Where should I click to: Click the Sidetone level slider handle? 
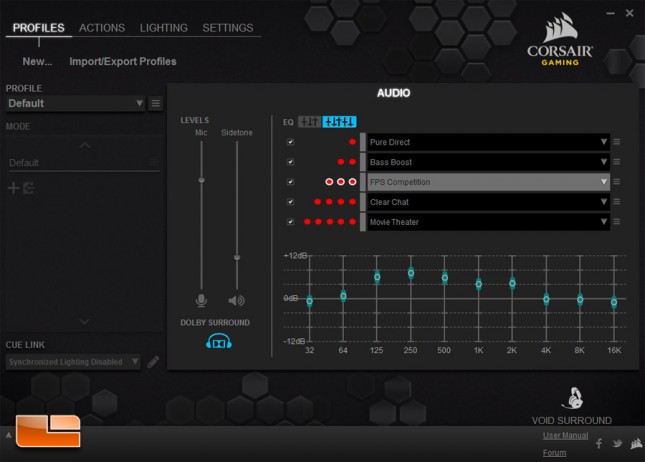(237, 257)
